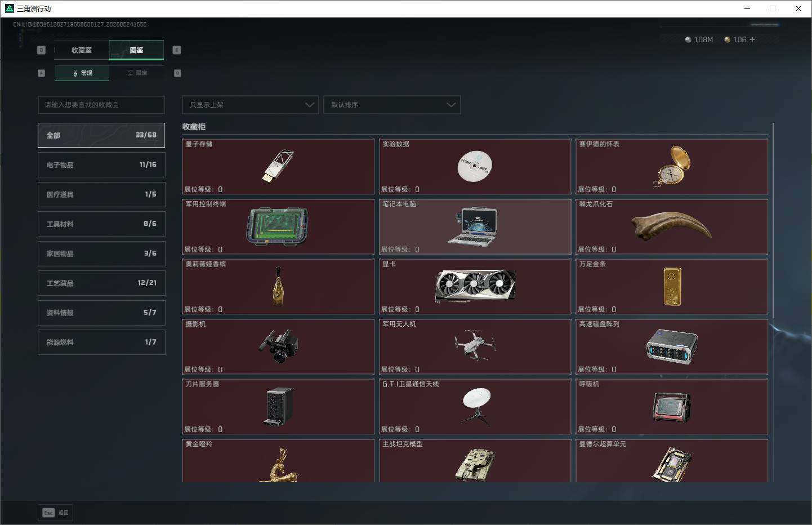Filter by 家居物品 category
The height and width of the screenshot is (525, 812).
tap(101, 253)
